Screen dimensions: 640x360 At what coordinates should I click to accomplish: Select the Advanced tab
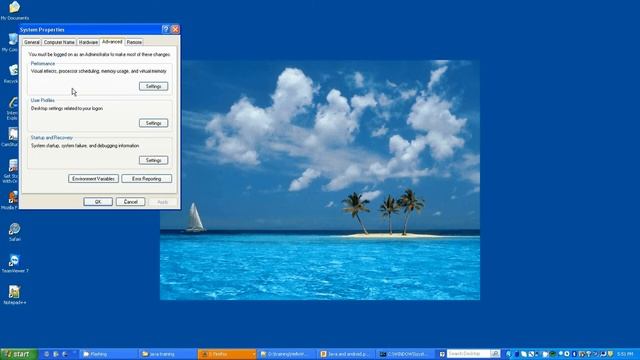112,42
